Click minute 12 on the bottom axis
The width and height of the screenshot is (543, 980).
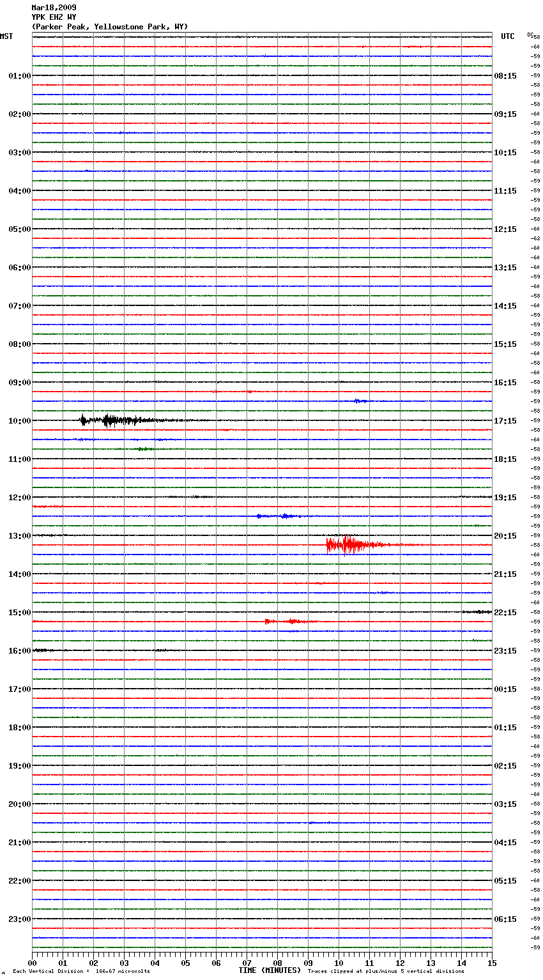pyautogui.click(x=400, y=962)
